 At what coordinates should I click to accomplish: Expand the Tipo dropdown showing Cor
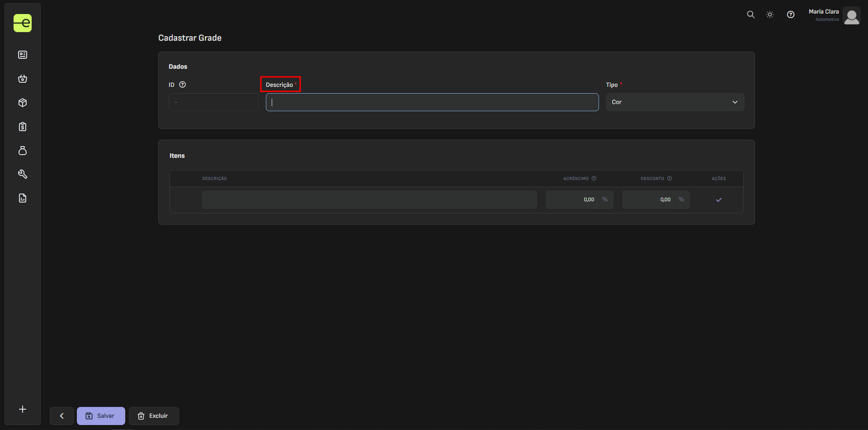tap(675, 102)
